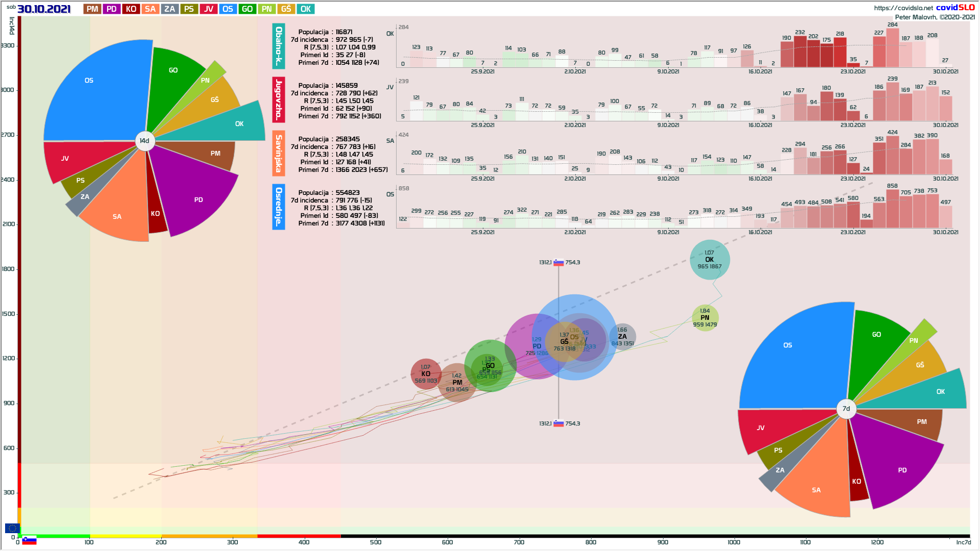The height and width of the screenshot is (551, 980).
Task: Click the 7d pie chart center hub
Action: tap(846, 409)
